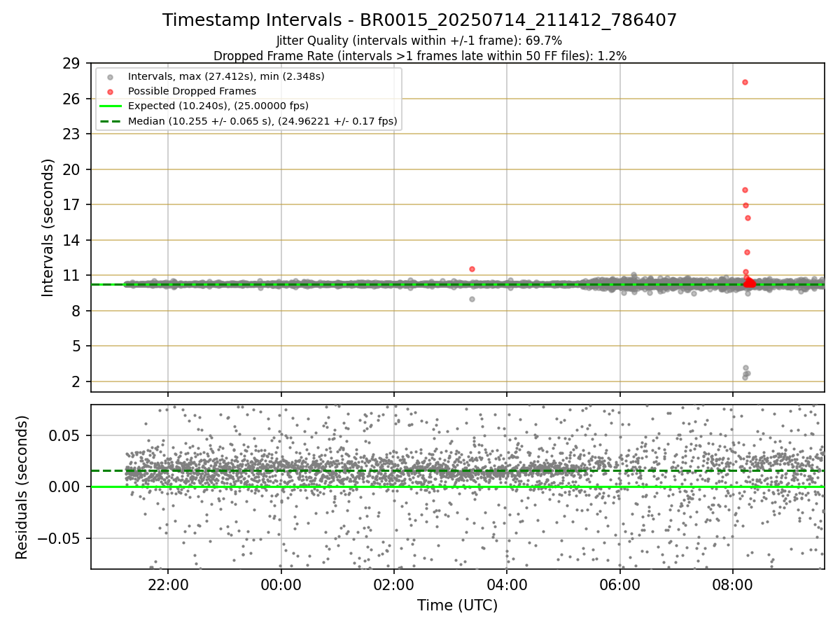Click the y-axis tick label '23'
This screenshot has width=840, height=630.
point(71,134)
